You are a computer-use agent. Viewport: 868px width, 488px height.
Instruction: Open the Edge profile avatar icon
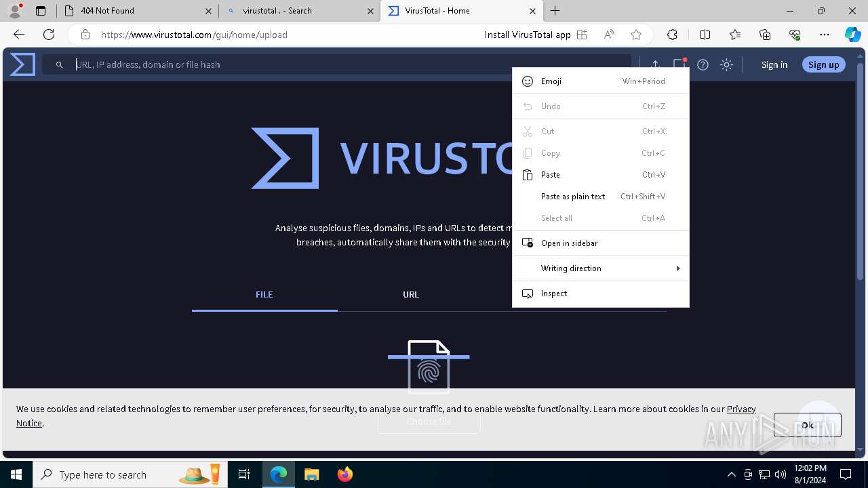(x=15, y=10)
